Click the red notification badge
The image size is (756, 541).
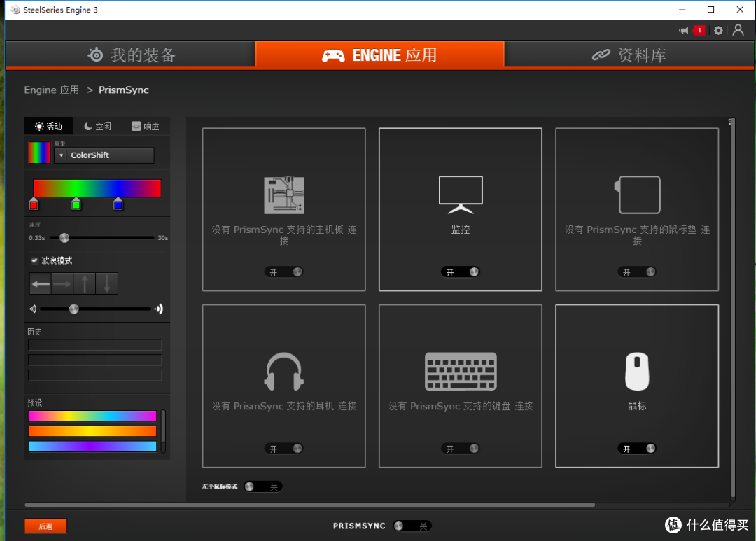click(x=699, y=30)
